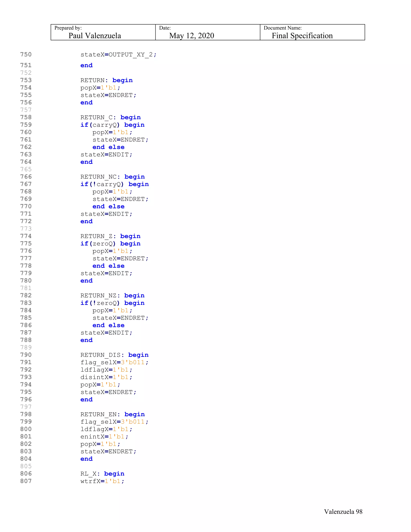Click code line stateX=OUTPUT_XY_2;

119,55
